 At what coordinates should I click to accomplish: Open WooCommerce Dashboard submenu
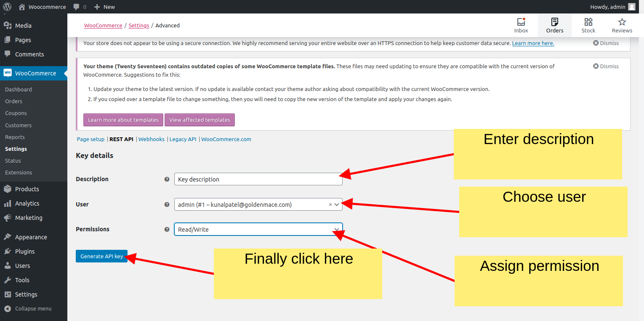click(19, 89)
